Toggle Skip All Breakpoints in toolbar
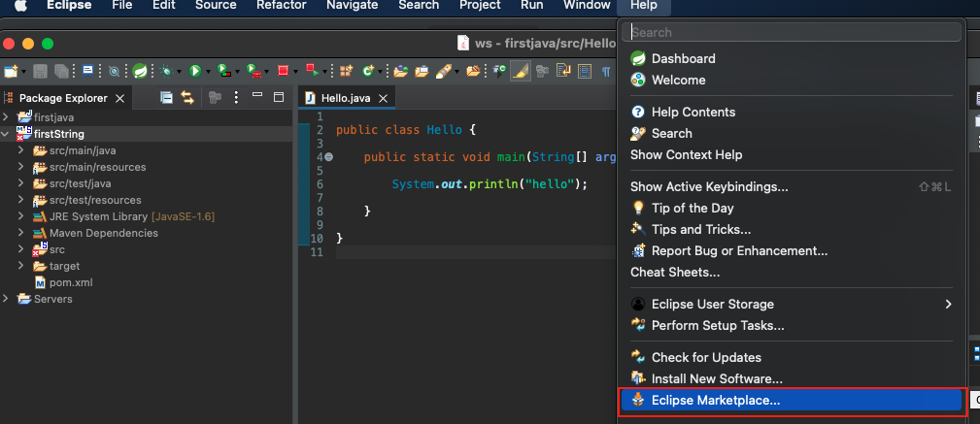The image size is (980, 424). point(115,71)
